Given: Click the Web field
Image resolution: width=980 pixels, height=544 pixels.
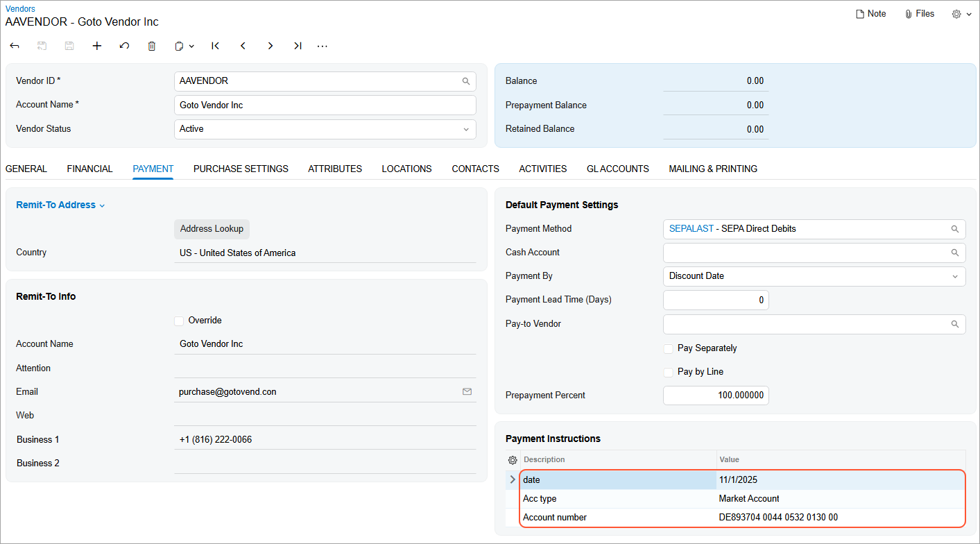Looking at the screenshot, I should [x=325, y=416].
